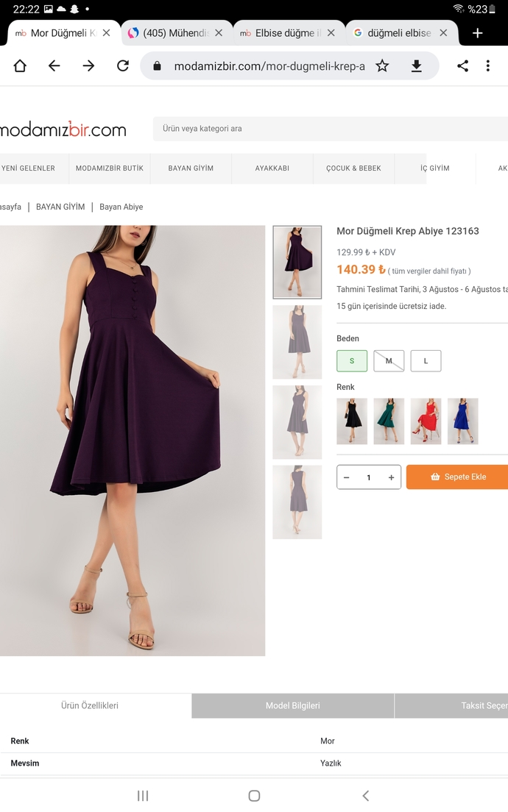Follow the Bayan Abiye breadcrumb link
Image resolution: width=508 pixels, height=812 pixels.
[x=121, y=207]
